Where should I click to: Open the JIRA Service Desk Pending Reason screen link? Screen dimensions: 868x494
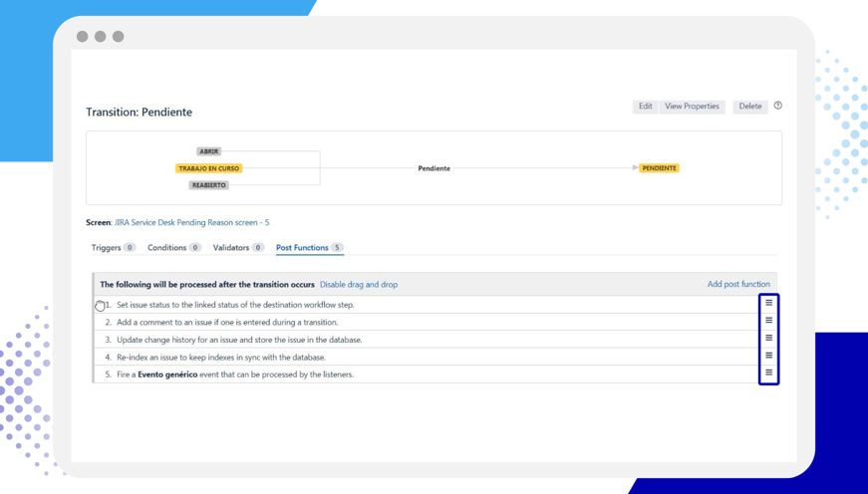coord(191,222)
